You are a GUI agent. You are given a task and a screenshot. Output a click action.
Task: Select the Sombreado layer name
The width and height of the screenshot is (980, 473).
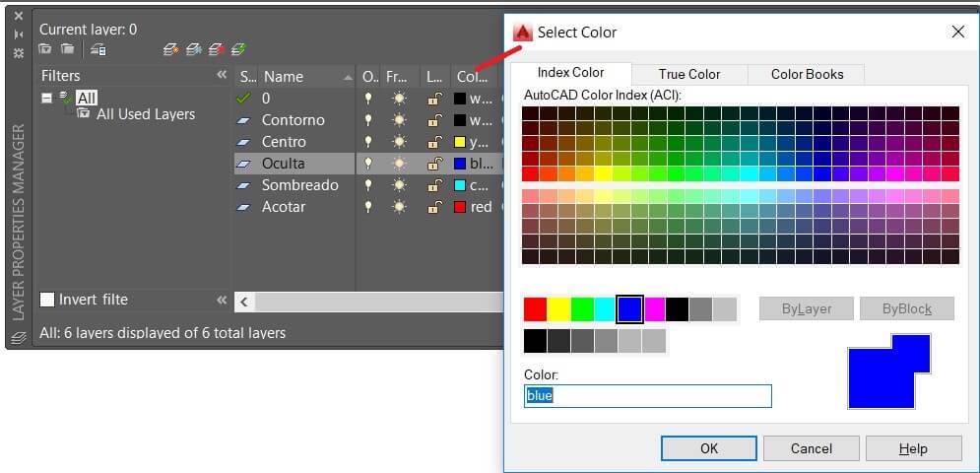[300, 185]
